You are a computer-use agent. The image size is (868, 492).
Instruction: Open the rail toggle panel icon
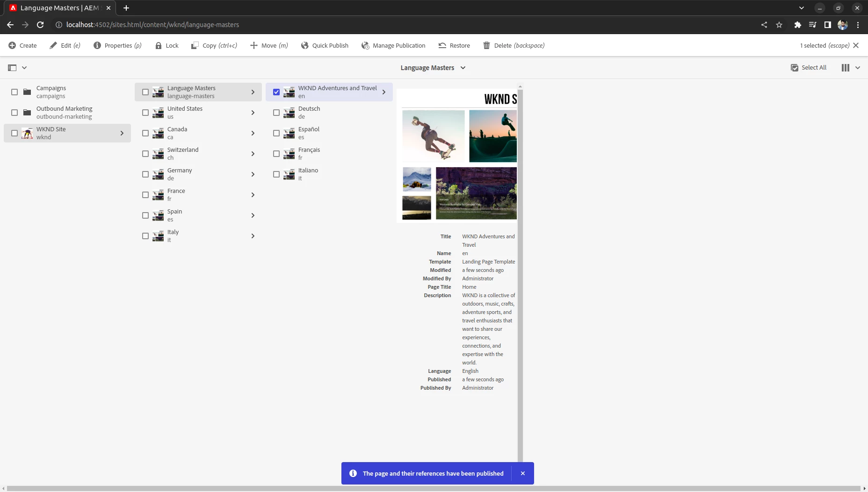tap(12, 68)
